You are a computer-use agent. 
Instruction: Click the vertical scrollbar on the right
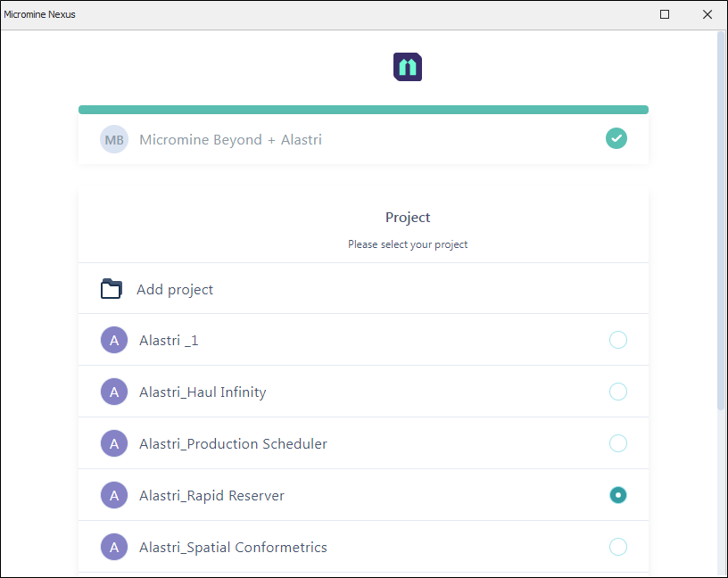click(721, 221)
